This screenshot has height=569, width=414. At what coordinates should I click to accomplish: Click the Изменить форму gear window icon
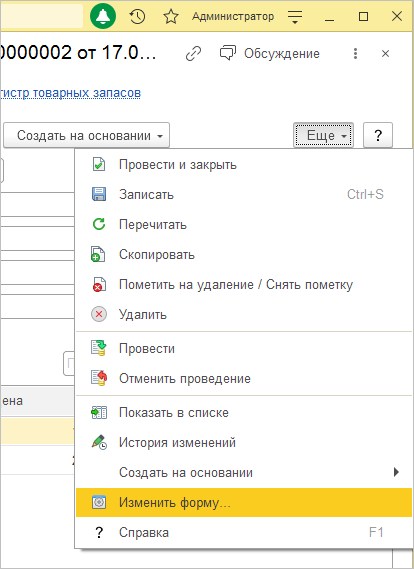99,503
